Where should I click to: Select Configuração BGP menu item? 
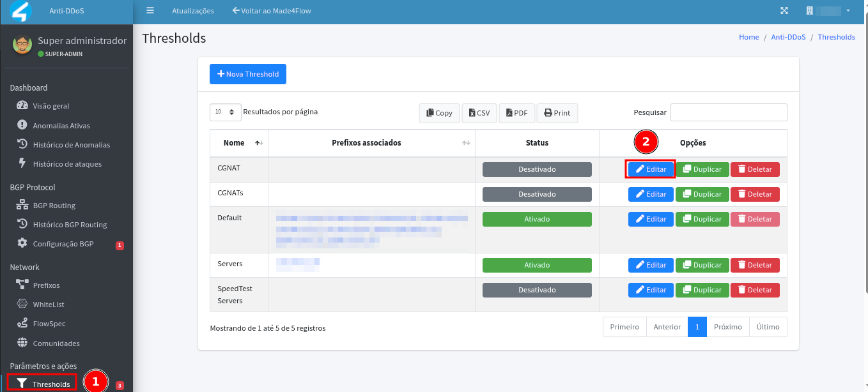click(63, 244)
